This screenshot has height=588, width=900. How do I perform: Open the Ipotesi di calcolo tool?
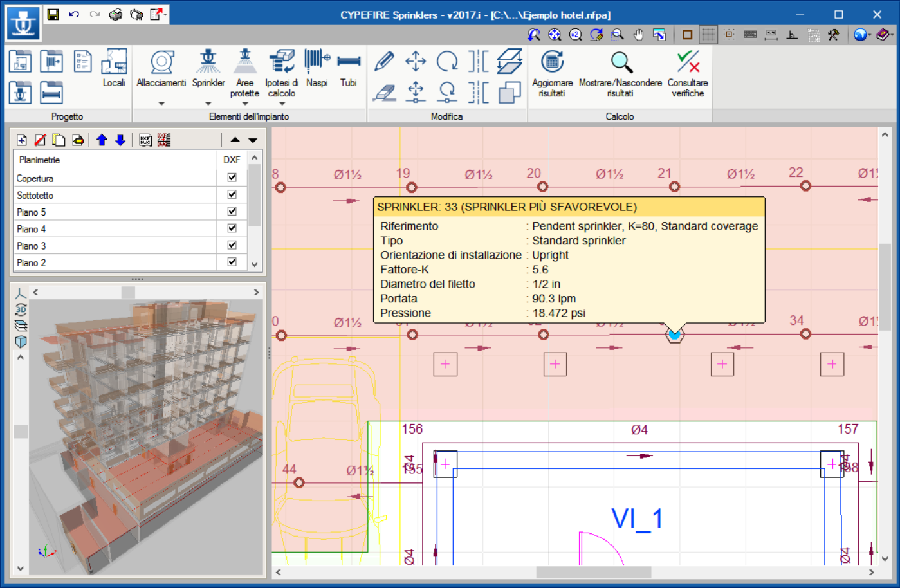[282, 74]
